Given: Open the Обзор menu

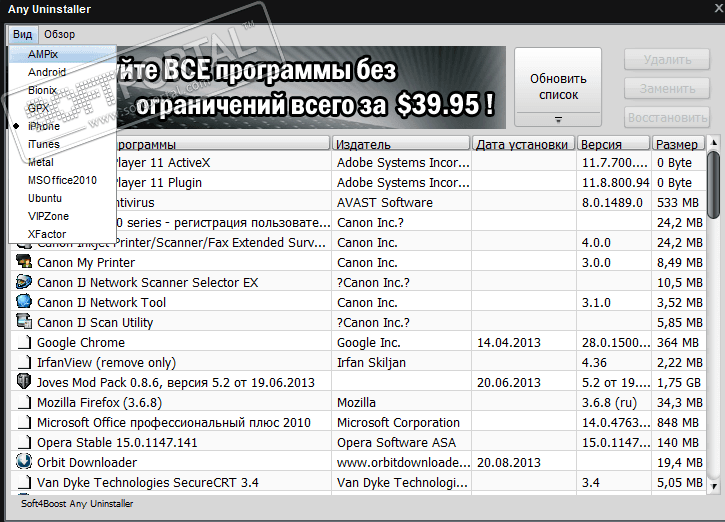Looking at the screenshot, I should [59, 34].
